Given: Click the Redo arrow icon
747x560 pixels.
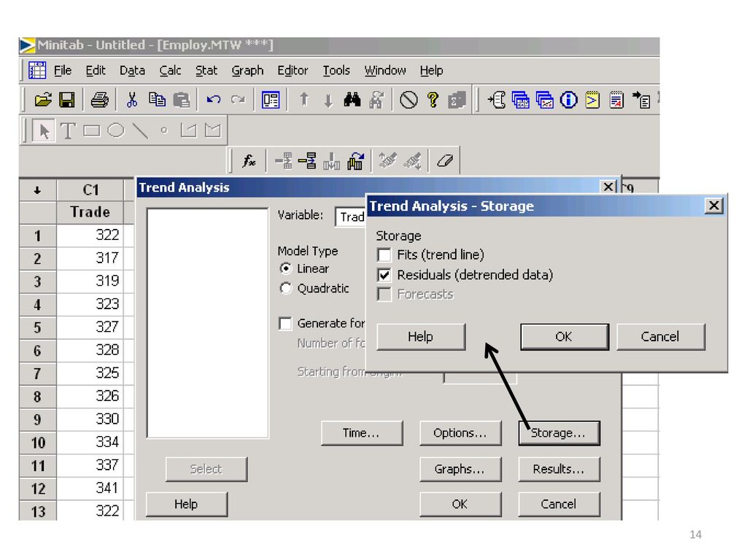Looking at the screenshot, I should tap(238, 100).
